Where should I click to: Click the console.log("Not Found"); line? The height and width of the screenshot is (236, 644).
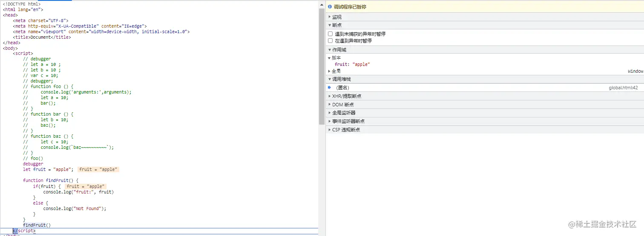(75, 208)
